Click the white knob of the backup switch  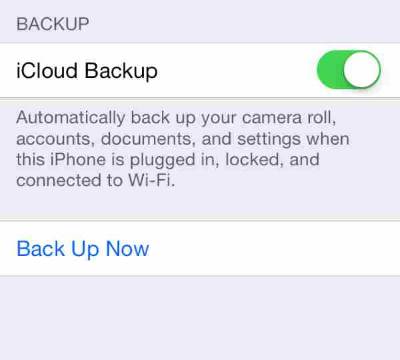[362, 70]
